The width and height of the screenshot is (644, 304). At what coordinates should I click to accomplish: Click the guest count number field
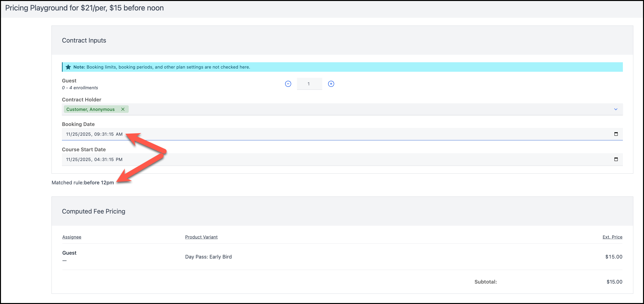pyautogui.click(x=309, y=84)
